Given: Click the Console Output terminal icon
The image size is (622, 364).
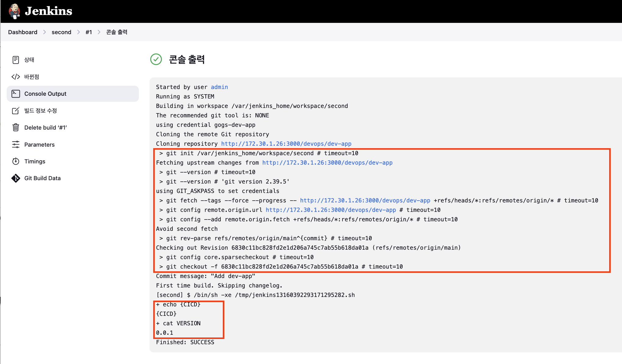Looking at the screenshot, I should 16,94.
